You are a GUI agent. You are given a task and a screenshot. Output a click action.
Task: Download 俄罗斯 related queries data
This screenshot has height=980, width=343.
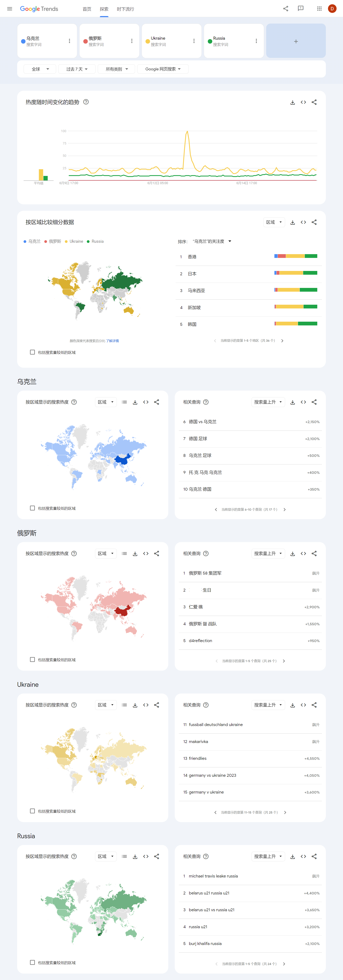point(292,553)
